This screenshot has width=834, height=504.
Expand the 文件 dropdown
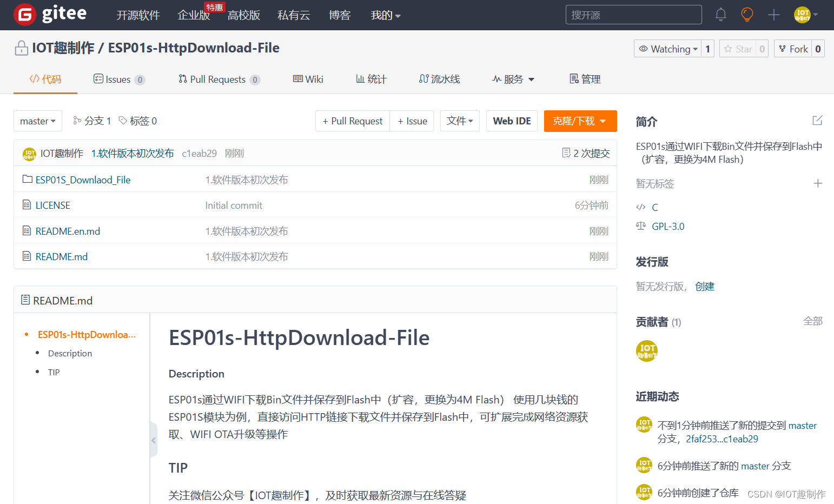coord(460,121)
